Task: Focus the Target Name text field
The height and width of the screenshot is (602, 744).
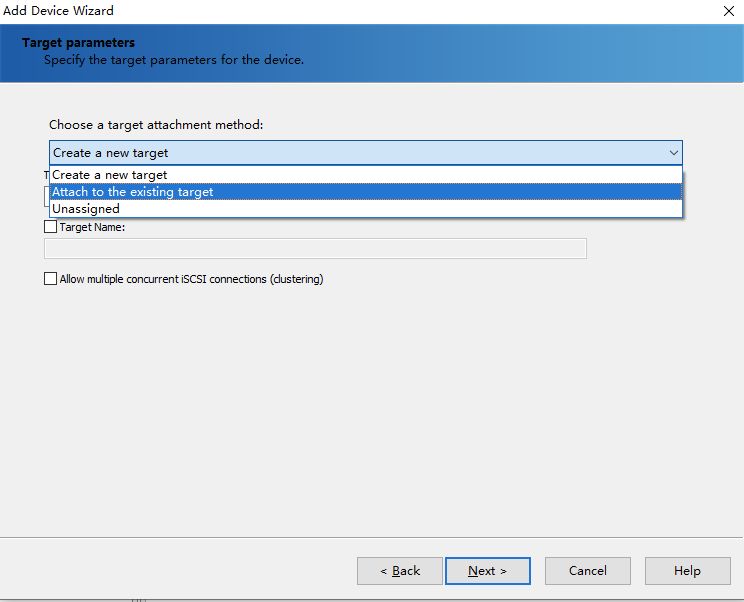Action: pyautogui.click(x=315, y=249)
